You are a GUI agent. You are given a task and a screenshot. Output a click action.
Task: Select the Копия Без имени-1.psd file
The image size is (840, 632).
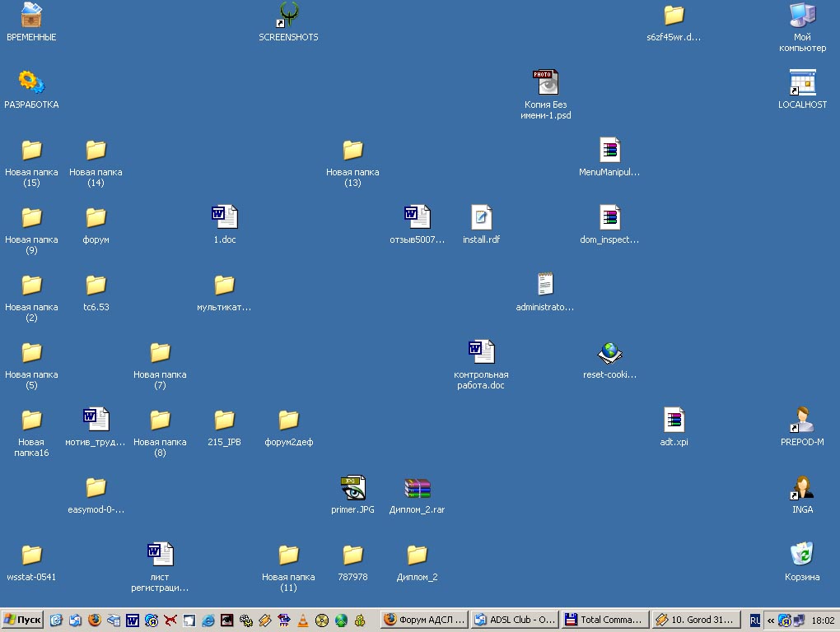point(545,83)
